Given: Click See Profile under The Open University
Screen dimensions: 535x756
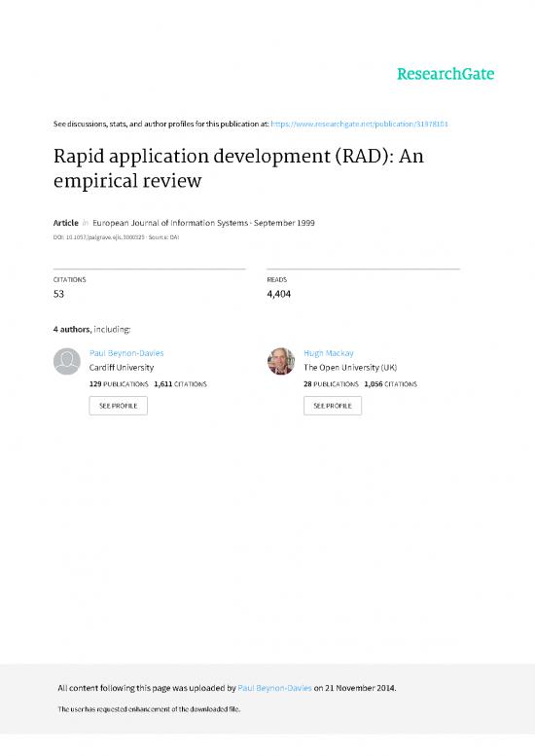Looking at the screenshot, I should [333, 406].
